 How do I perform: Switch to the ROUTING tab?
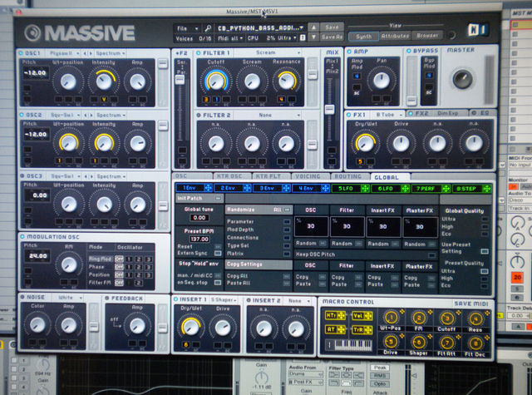coord(348,176)
